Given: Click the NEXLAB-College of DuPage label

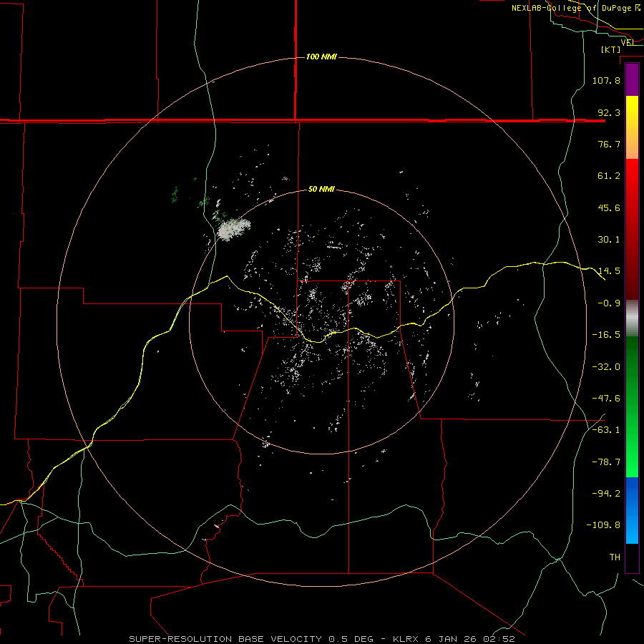Looking at the screenshot, I should coord(576,8).
